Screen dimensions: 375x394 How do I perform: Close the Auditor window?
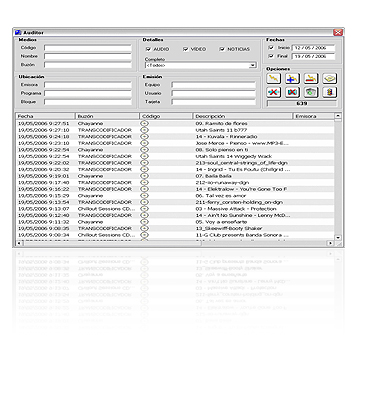pyautogui.click(x=338, y=32)
